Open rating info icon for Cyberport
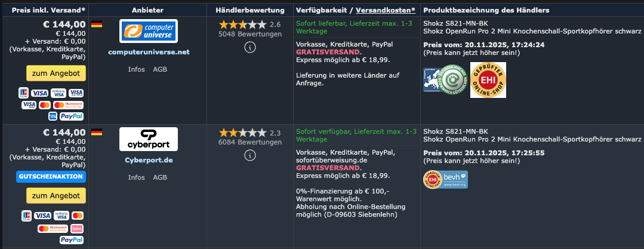The height and width of the screenshot is (249, 644). [x=250, y=155]
